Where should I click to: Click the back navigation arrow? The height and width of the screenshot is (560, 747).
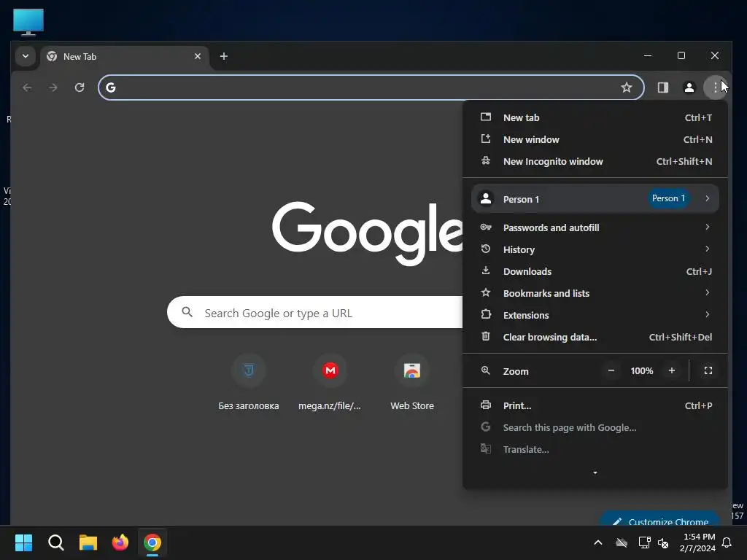[27, 87]
